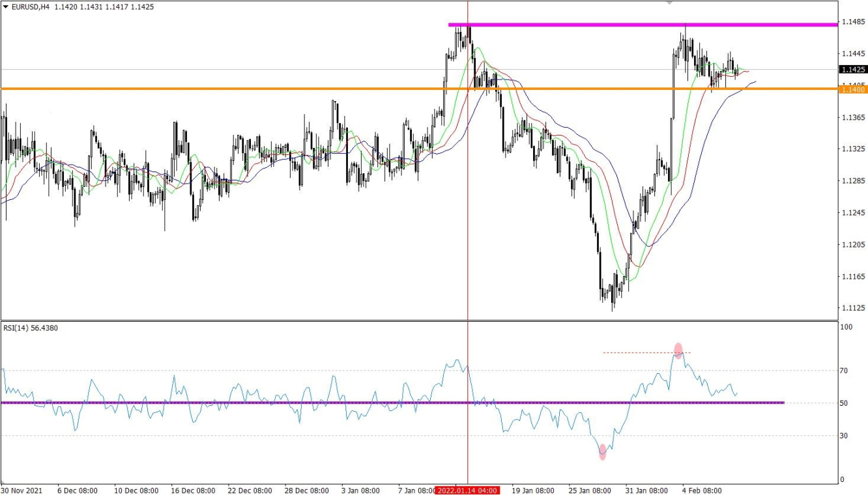Click the 16 Dec 08:00 date label

coord(192,490)
